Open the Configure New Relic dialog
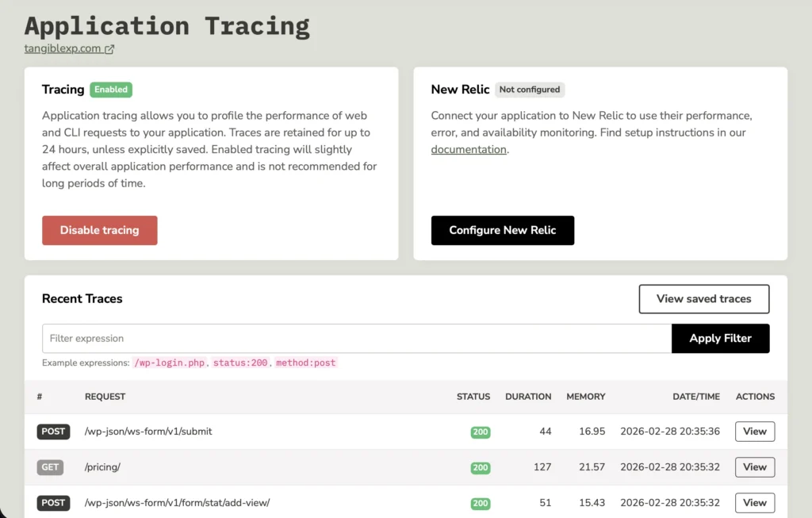 [x=503, y=230]
